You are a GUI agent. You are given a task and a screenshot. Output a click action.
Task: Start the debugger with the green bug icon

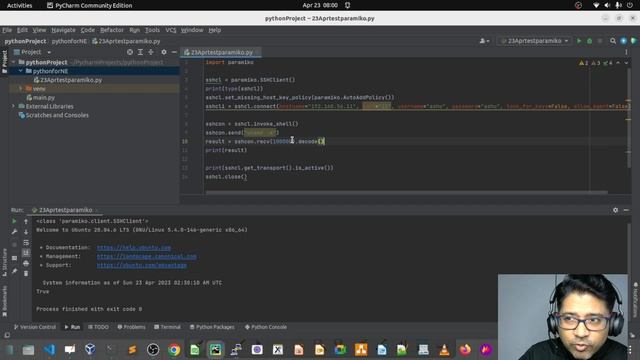[x=589, y=41]
